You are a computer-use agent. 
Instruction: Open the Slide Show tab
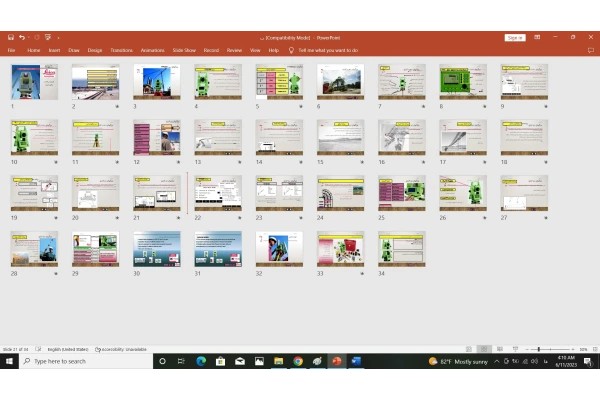pyautogui.click(x=184, y=50)
